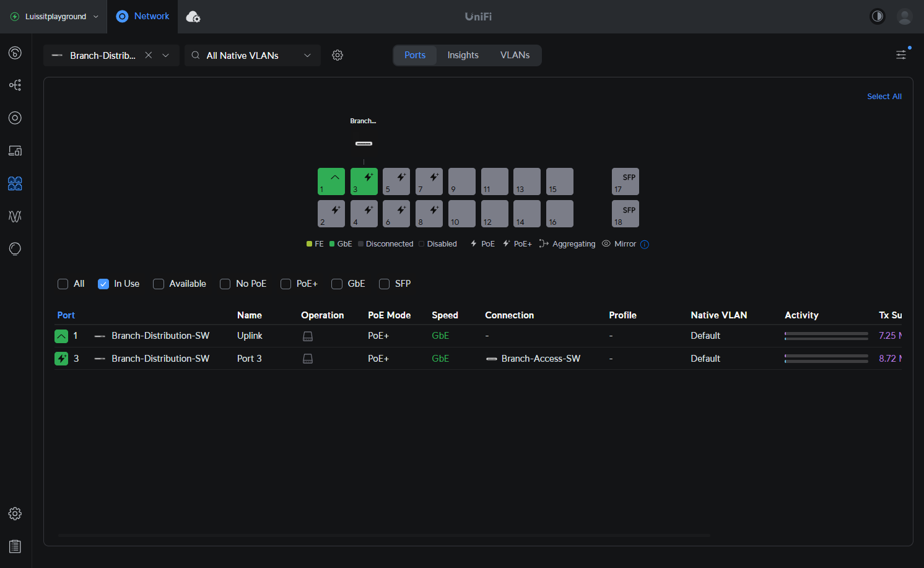
Task: Click the activity bar for port 1
Action: pos(826,336)
